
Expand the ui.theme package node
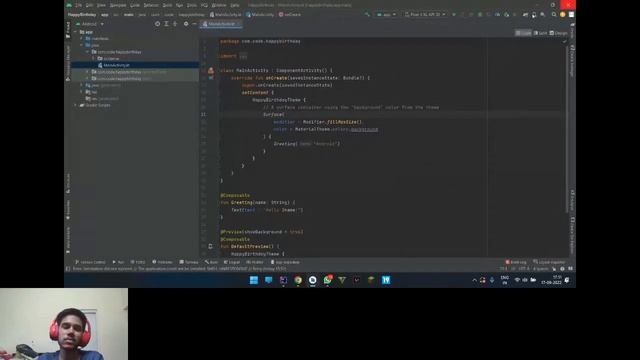pyautogui.click(x=93, y=59)
